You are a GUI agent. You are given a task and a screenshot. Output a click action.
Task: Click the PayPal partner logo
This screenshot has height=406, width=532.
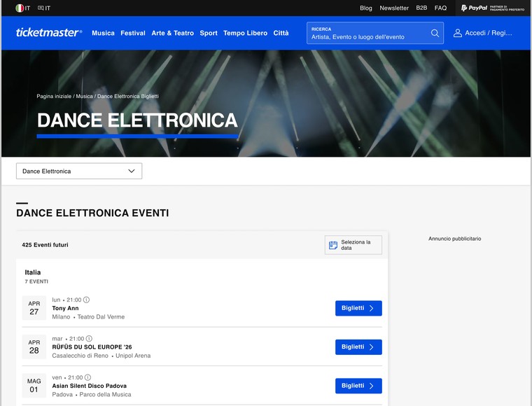pyautogui.click(x=493, y=8)
